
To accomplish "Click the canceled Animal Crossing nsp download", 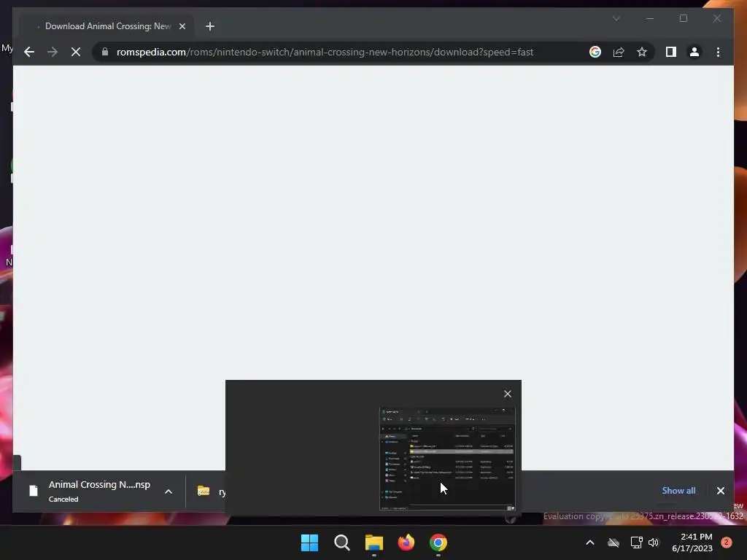I will [98, 491].
